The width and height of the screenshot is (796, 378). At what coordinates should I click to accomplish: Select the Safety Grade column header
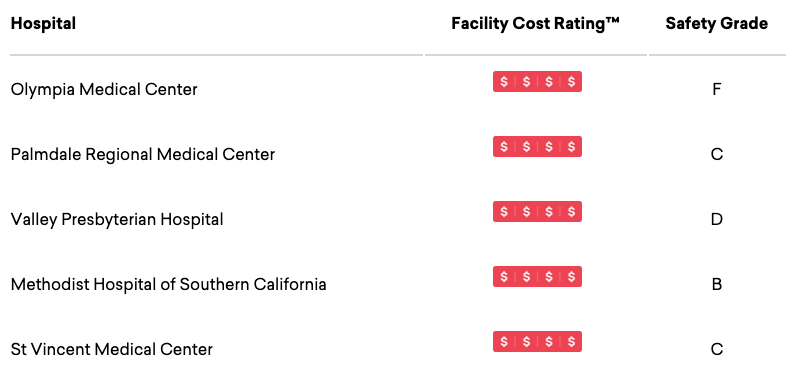pyautogui.click(x=717, y=23)
